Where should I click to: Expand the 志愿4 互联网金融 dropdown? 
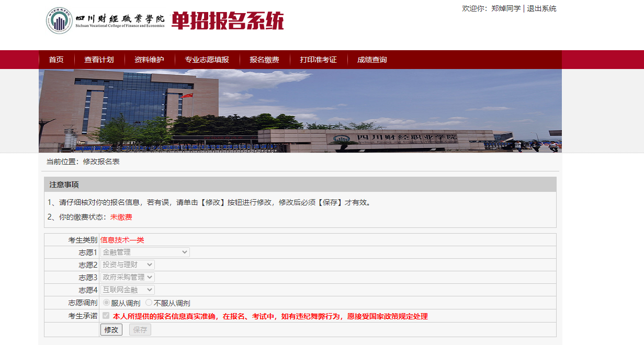[x=128, y=290]
